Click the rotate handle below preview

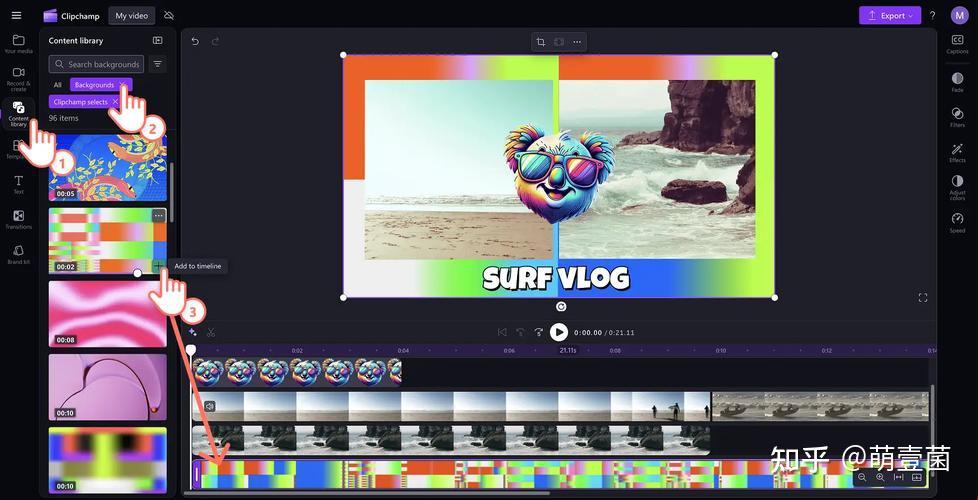[561, 306]
